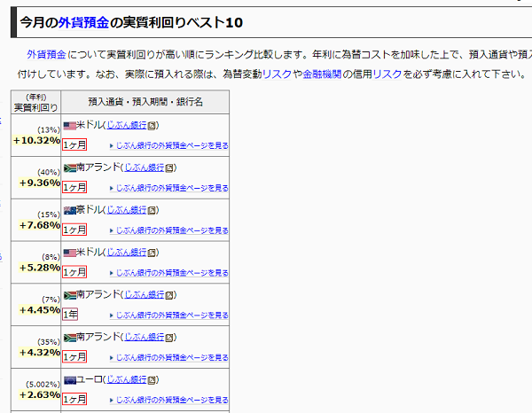This screenshot has width=532, height=413.
Task: Open 金融機関 link in intro text
Action: click(322, 74)
